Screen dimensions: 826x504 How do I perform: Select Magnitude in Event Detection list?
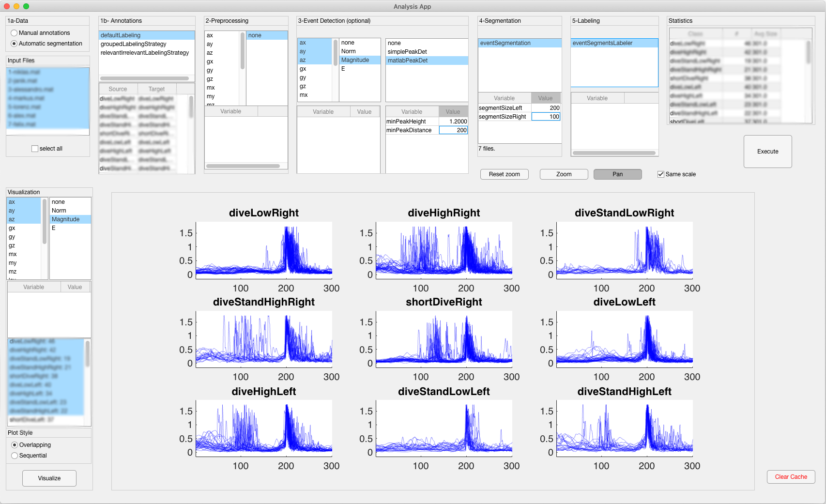[359, 60]
